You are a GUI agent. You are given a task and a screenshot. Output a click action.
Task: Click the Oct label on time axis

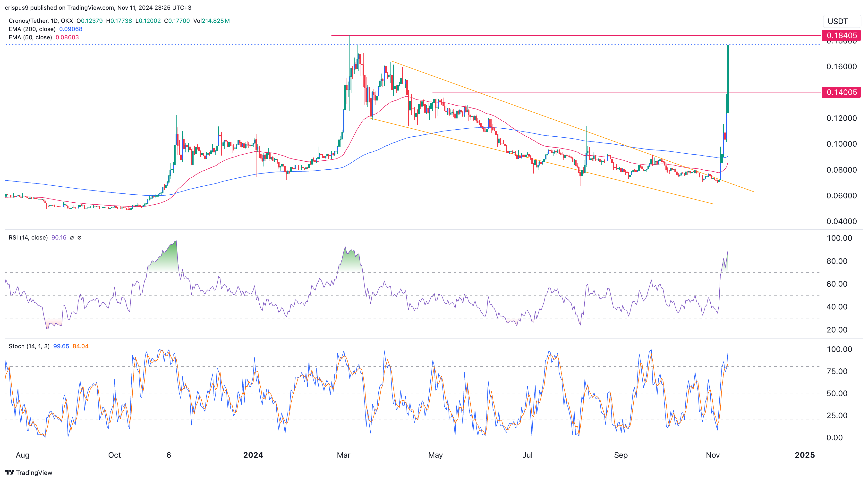tap(115, 455)
